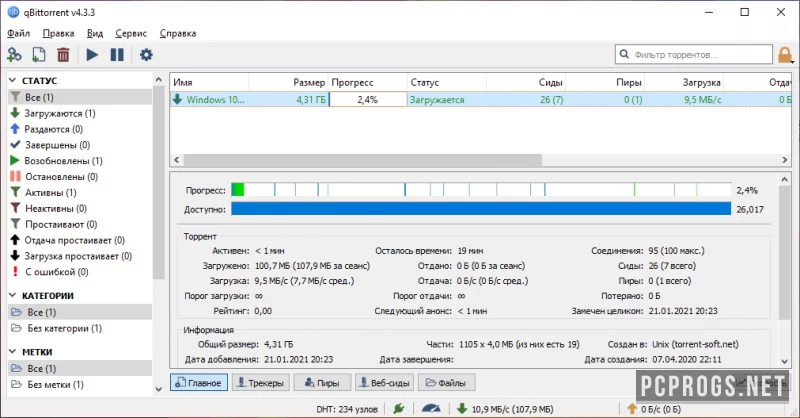
Task: Select the С ошибкой (0) filter
Action: coord(57,272)
